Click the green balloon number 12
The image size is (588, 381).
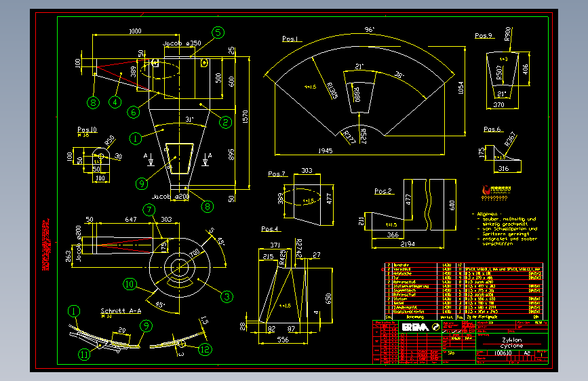click(205, 350)
